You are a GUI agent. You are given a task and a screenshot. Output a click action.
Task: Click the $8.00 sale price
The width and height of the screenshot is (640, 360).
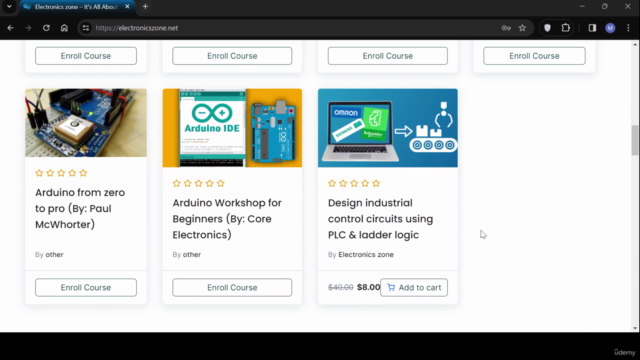pyautogui.click(x=368, y=287)
